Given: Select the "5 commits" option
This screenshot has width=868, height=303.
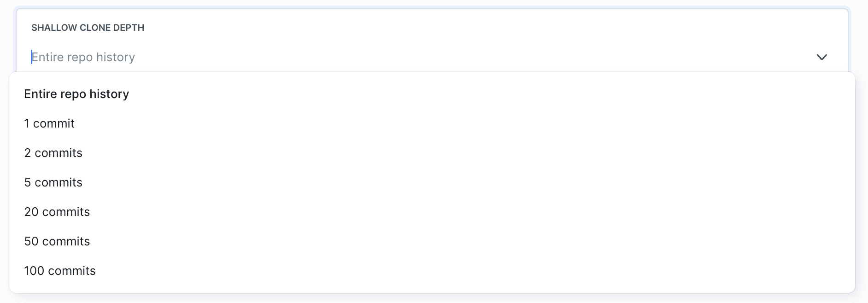Looking at the screenshot, I should click(x=53, y=182).
